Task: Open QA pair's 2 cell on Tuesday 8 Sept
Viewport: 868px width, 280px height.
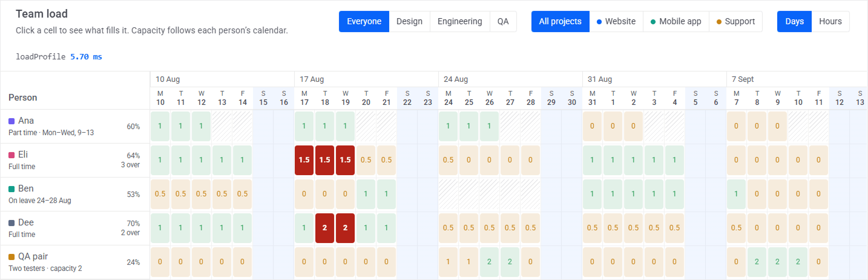Action: [x=757, y=262]
